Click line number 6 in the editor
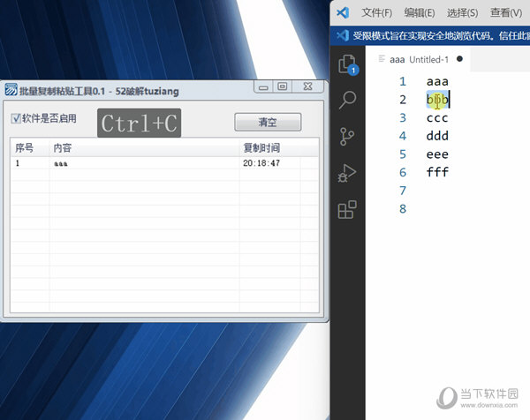Image resolution: width=530 pixels, height=420 pixels. 403,173
